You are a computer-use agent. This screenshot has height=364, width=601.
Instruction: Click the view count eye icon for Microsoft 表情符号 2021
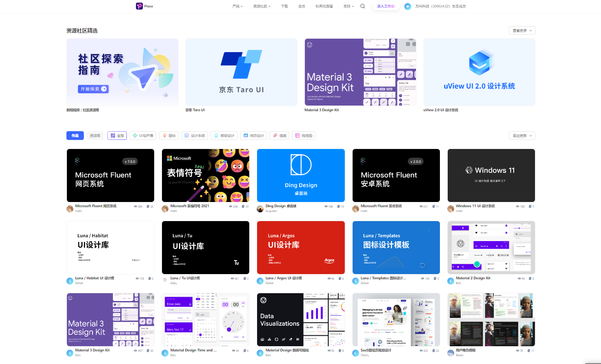231,206
